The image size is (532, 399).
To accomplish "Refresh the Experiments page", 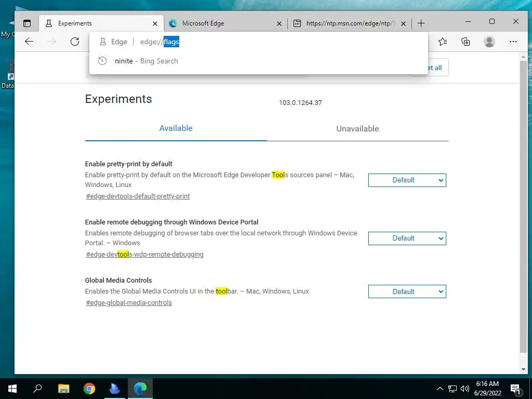I will pos(75,42).
